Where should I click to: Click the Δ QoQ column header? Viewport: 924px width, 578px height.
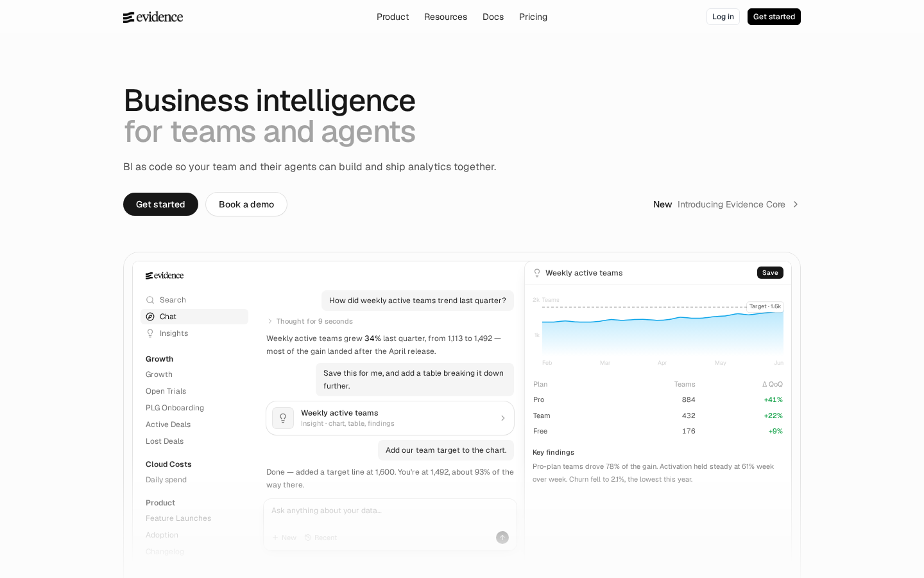[773, 384]
